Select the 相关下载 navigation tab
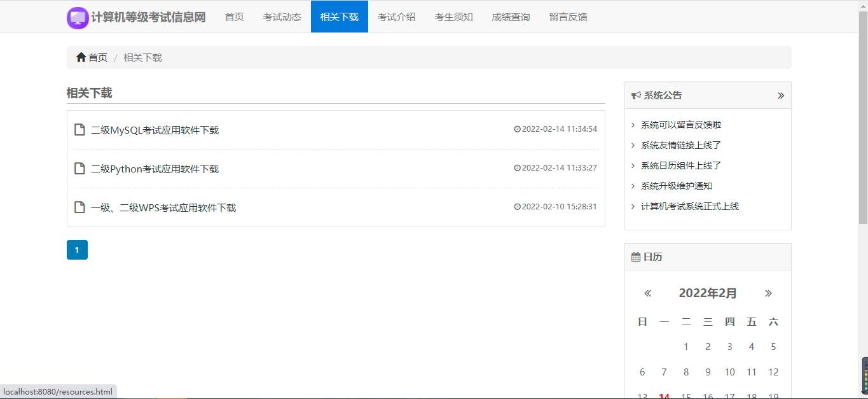Screen dimensions: 868x399 [x=340, y=17]
